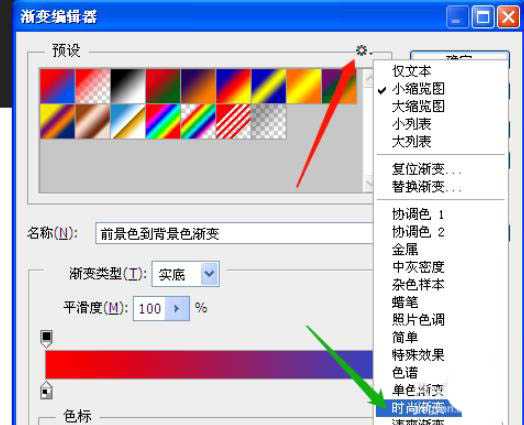Click the red-to-blue gradient bar

(209, 365)
